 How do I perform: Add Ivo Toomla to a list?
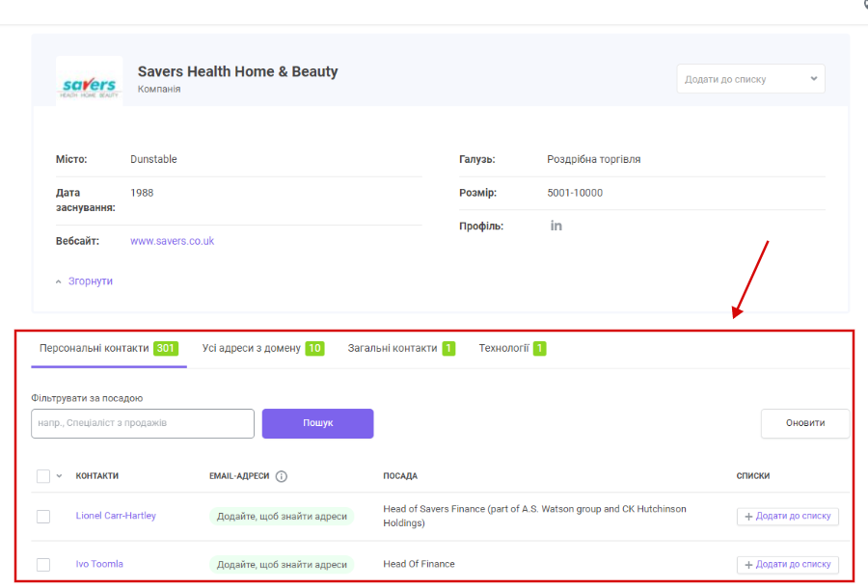click(788, 565)
